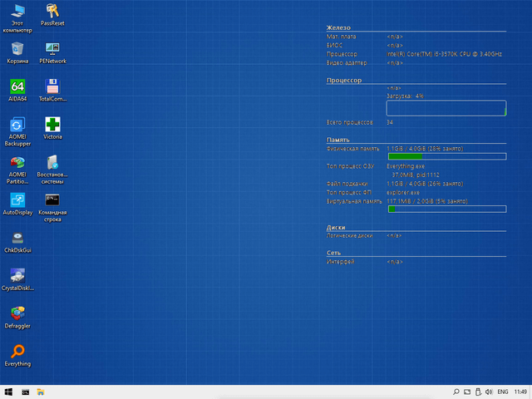Viewport: 532px width, 399px height.
Task: Open the PassReset utility icon
Action: click(x=52, y=11)
